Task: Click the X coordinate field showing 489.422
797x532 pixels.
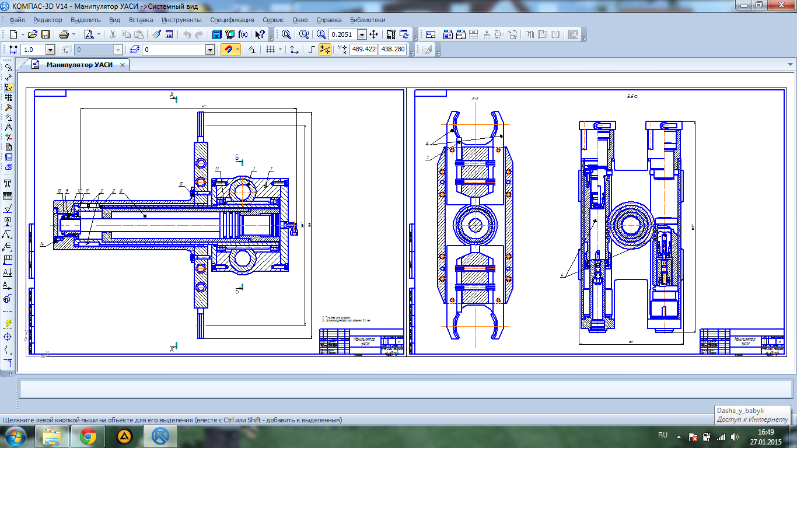Action: point(363,50)
